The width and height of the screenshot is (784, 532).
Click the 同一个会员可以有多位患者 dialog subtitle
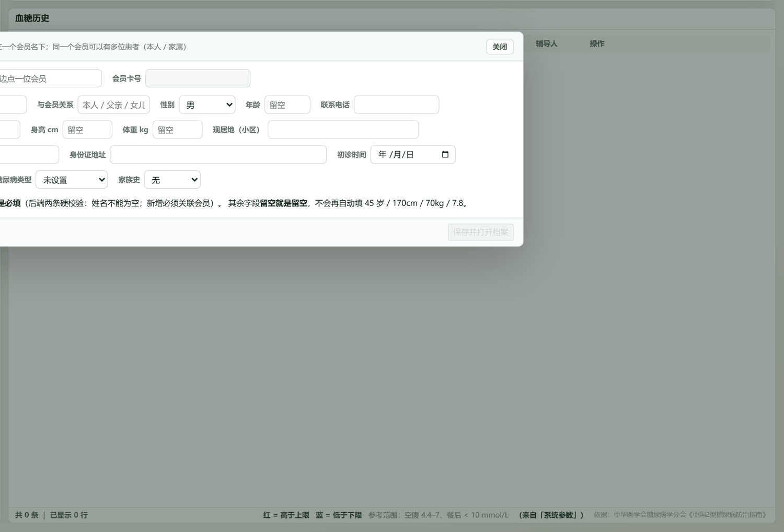119,47
